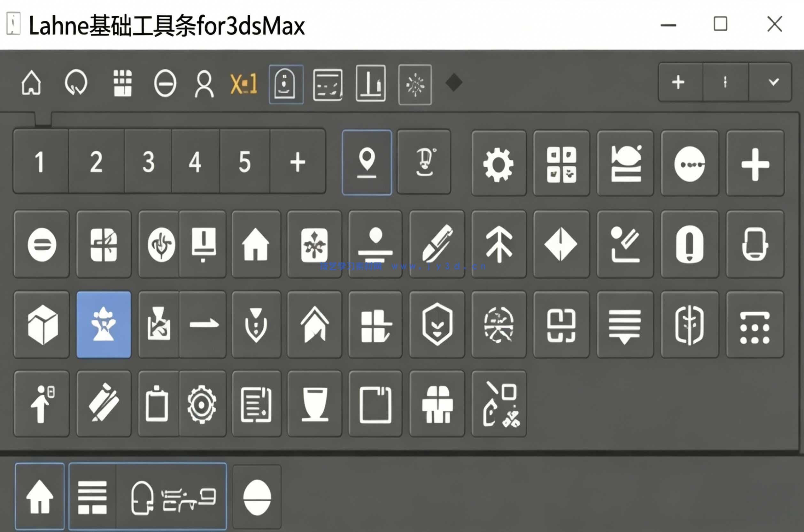Viewport: 804px width, 532px height.
Task: Click the symmetry mirror brackets icon
Action: [x=690, y=324]
